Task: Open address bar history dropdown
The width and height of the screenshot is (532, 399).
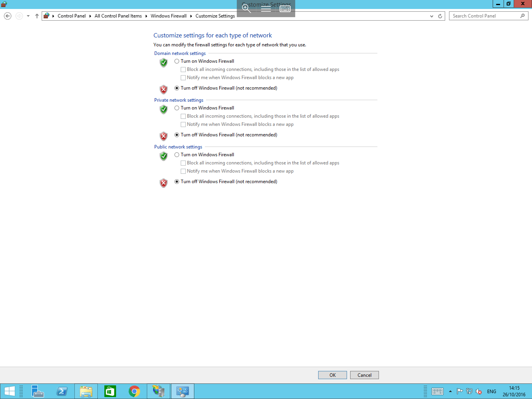Action: [x=432, y=16]
